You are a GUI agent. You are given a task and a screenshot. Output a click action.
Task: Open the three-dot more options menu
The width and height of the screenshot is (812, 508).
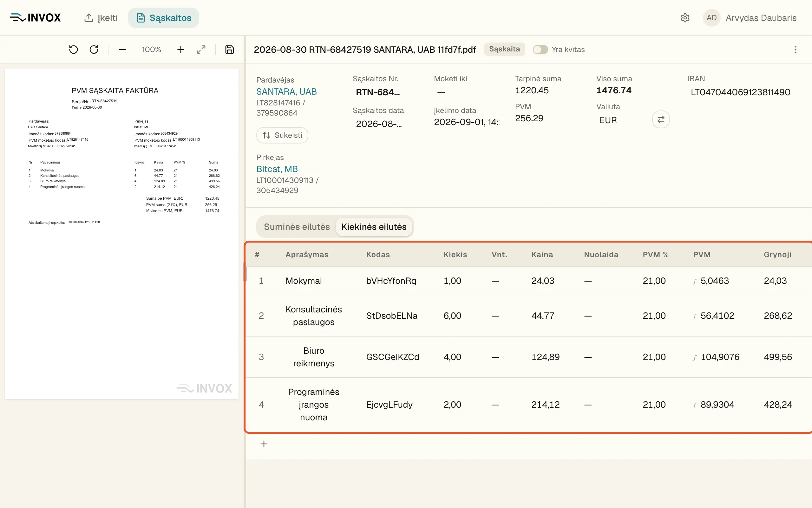[x=795, y=50]
